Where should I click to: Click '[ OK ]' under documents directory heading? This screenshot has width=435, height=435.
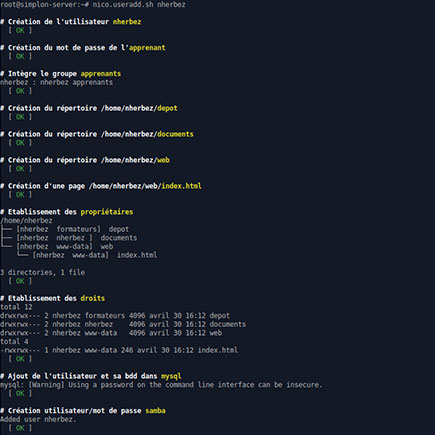click(x=20, y=143)
